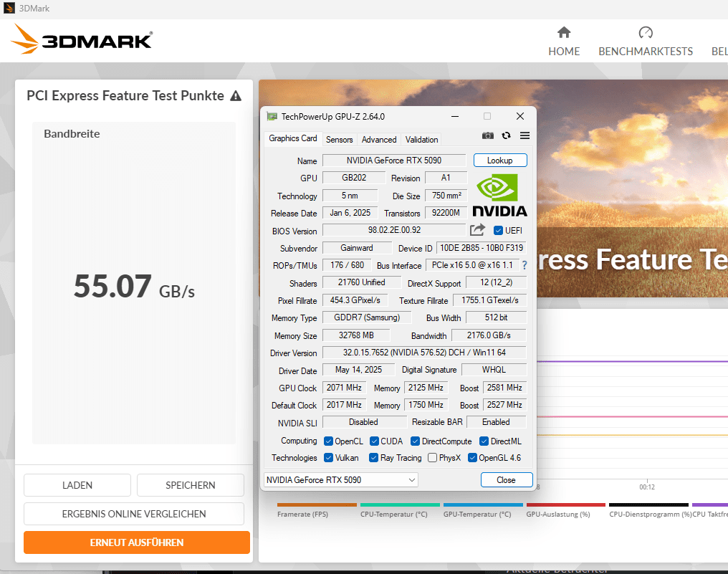Switch to the Validation tab
The image size is (728, 574).
pos(421,139)
